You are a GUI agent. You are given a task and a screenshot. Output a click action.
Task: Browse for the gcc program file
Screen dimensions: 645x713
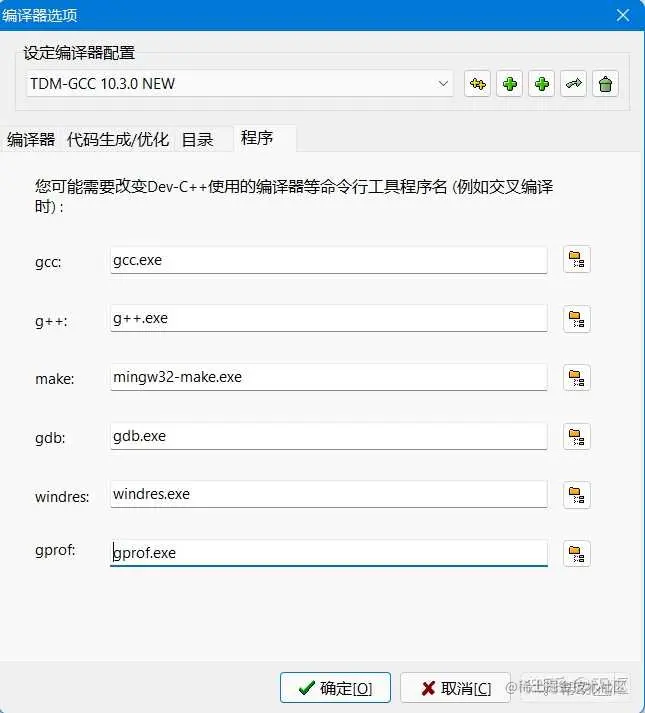pos(577,260)
